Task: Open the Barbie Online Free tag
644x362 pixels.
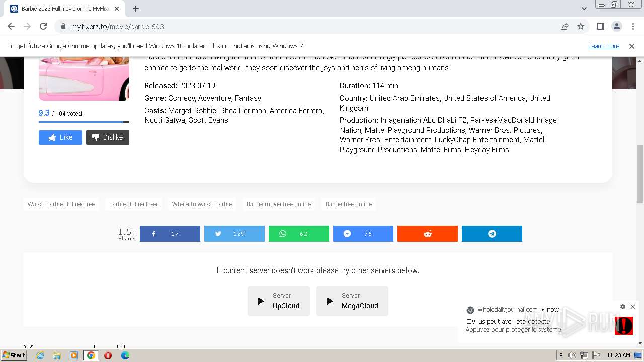Action: 133,204
